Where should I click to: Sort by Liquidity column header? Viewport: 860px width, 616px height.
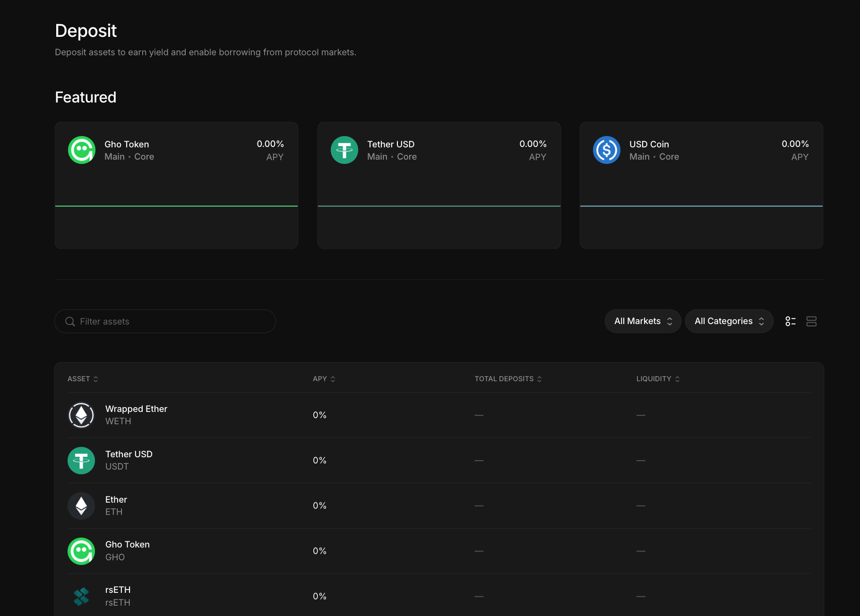click(x=658, y=379)
